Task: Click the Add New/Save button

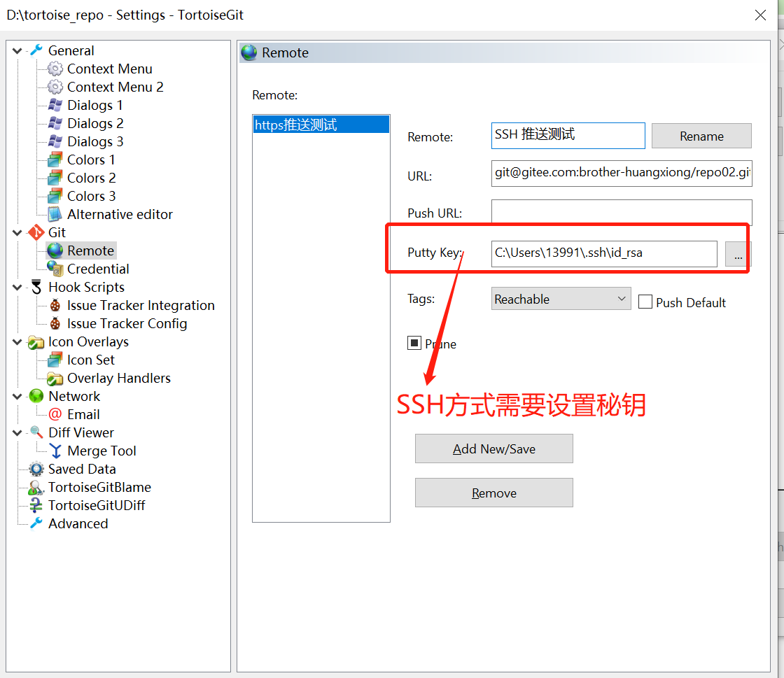Action: (x=493, y=449)
